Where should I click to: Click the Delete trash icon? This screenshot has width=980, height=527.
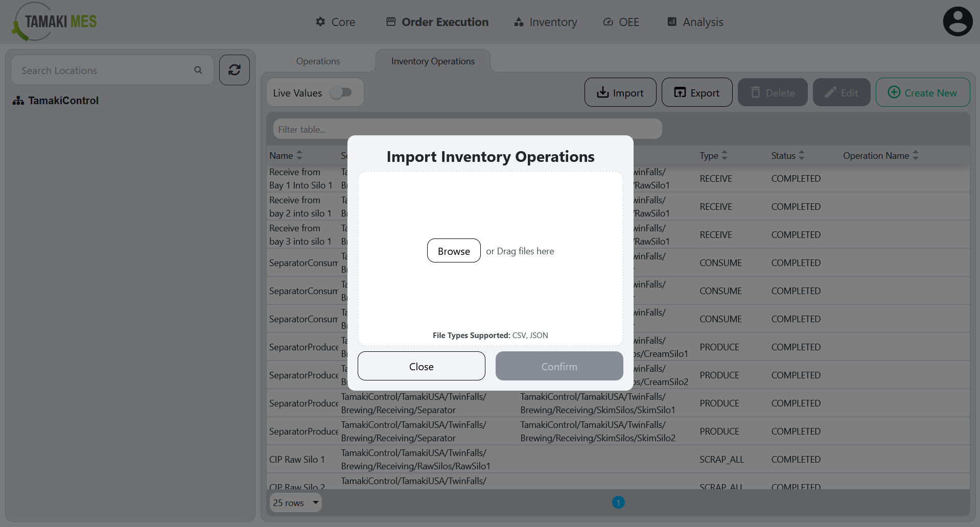coord(756,92)
